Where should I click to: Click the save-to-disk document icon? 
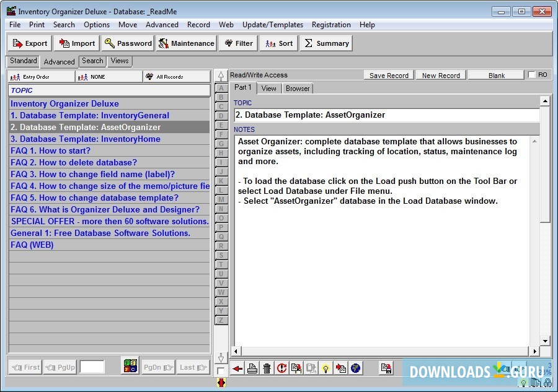386,368
